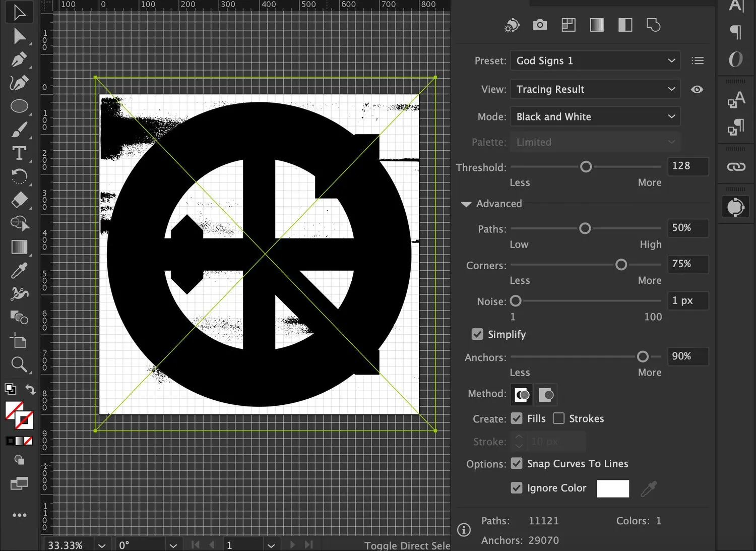Open the View dropdown showing Tracing Result
This screenshot has height=551, width=756.
click(x=595, y=89)
